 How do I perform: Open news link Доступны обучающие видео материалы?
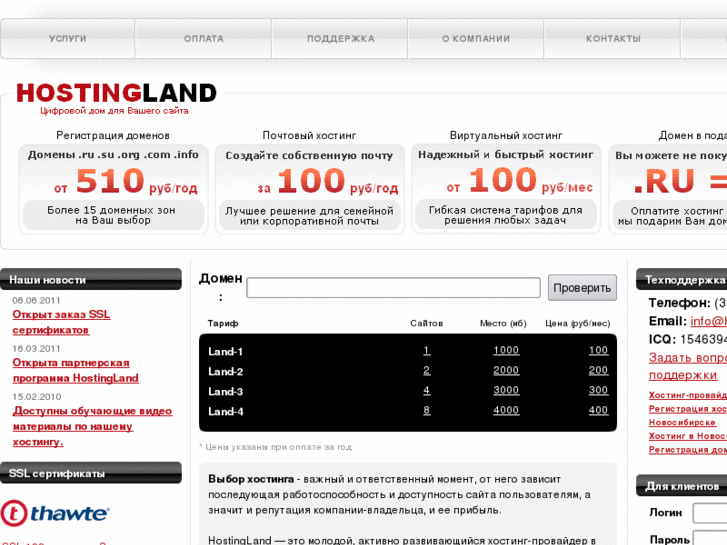tap(92, 426)
